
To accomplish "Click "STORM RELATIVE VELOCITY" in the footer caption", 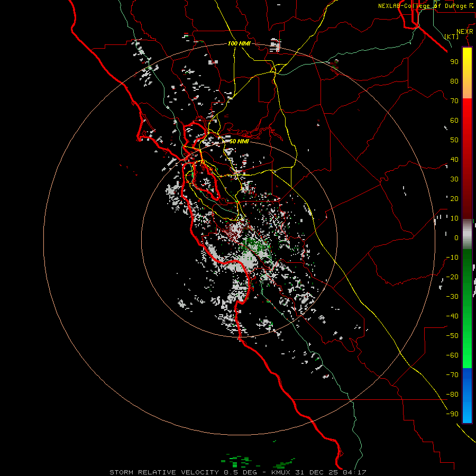I will 164,472.
